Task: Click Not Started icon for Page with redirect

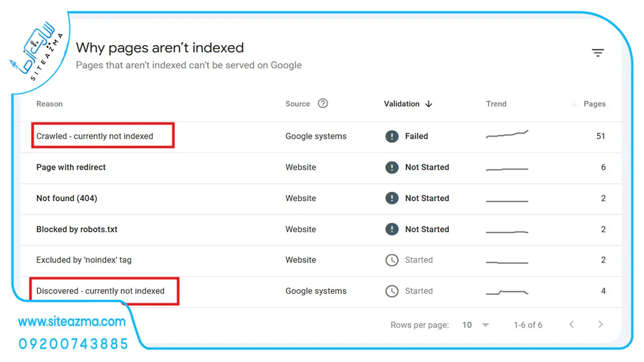Action: pos(392,167)
